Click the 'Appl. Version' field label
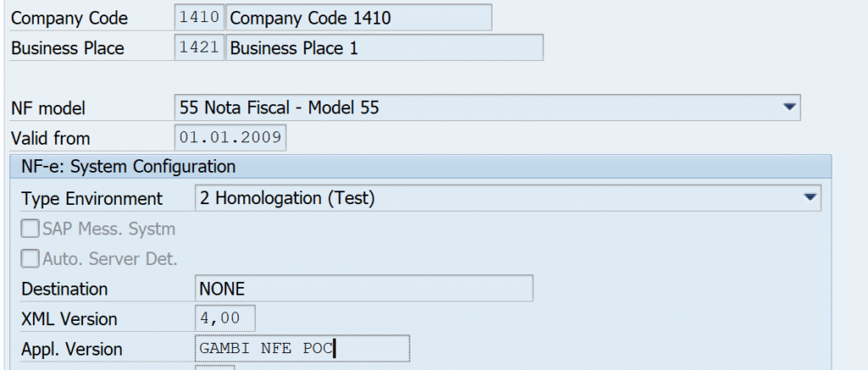This screenshot has height=370, width=868. 71,350
